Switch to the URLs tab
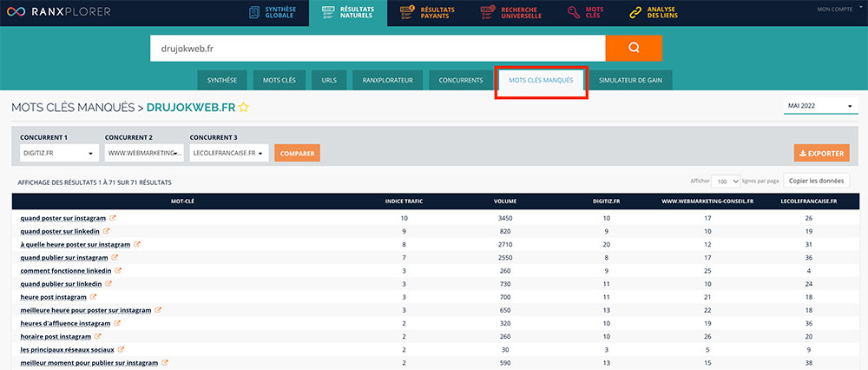868x370 pixels. point(329,80)
